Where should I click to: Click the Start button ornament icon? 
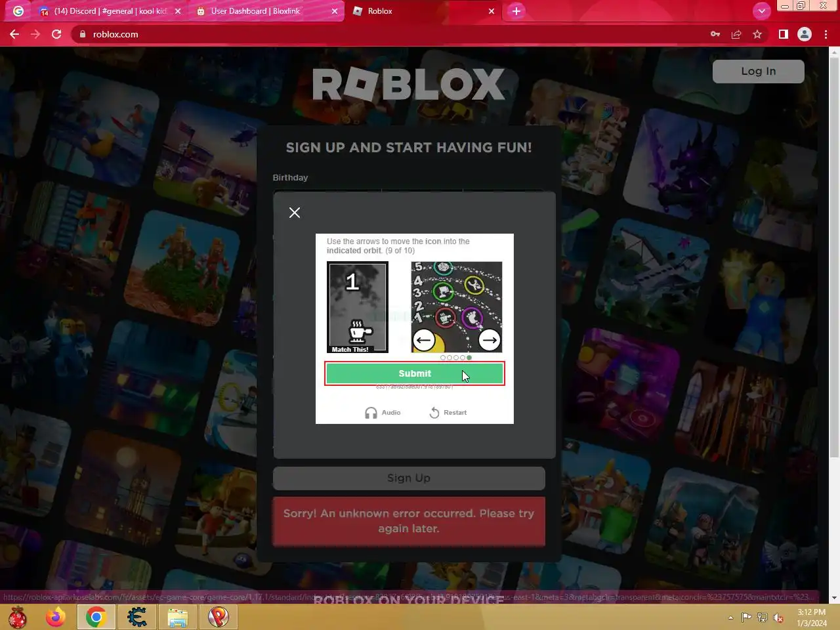pos(18,617)
